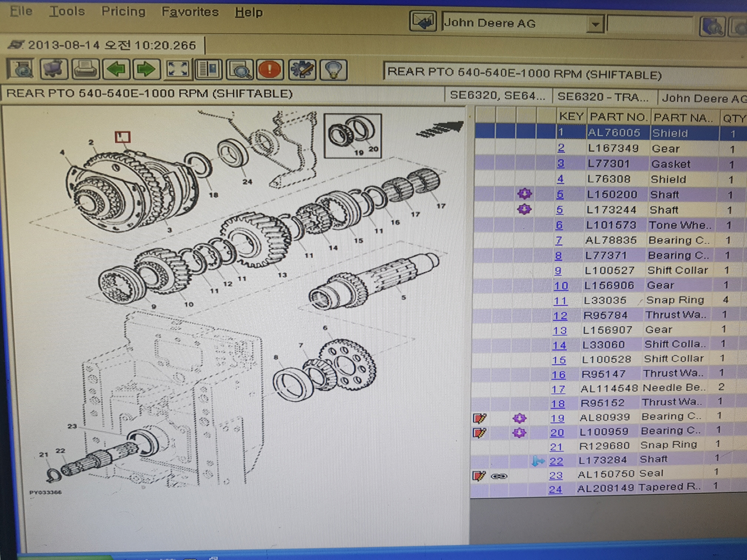This screenshot has height=560, width=747.
Task: Select the SE6320 - TRA... breadcrumb tab
Action: click(x=603, y=97)
